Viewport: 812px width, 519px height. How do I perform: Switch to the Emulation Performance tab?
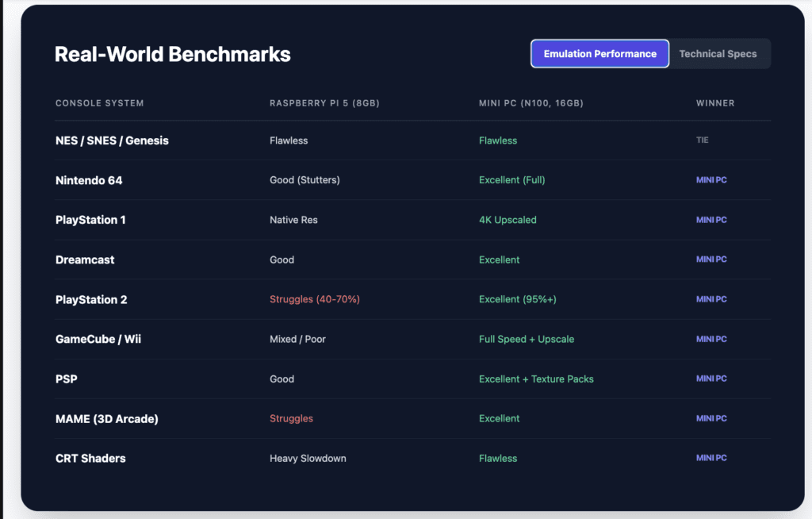point(599,54)
